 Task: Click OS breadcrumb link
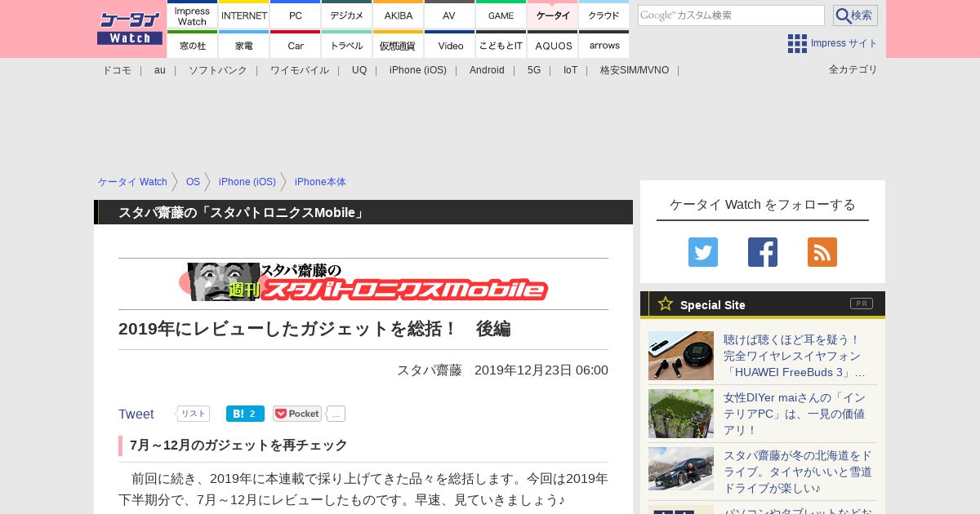click(193, 182)
